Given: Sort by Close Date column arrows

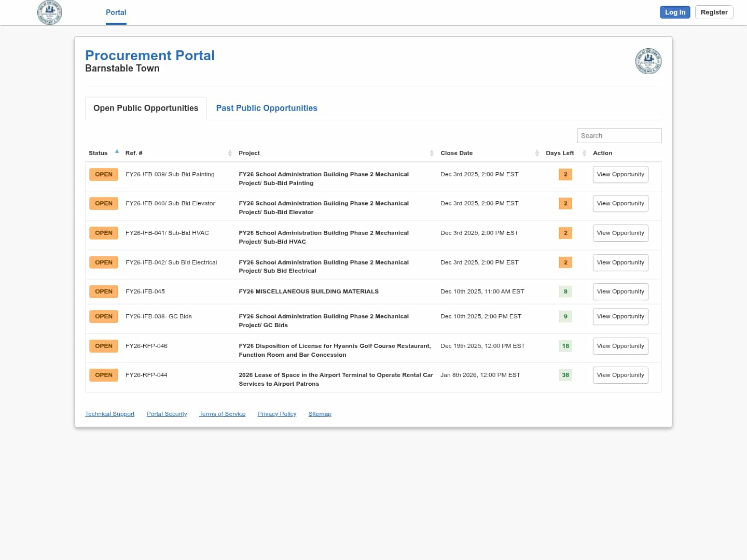Looking at the screenshot, I should coord(537,153).
